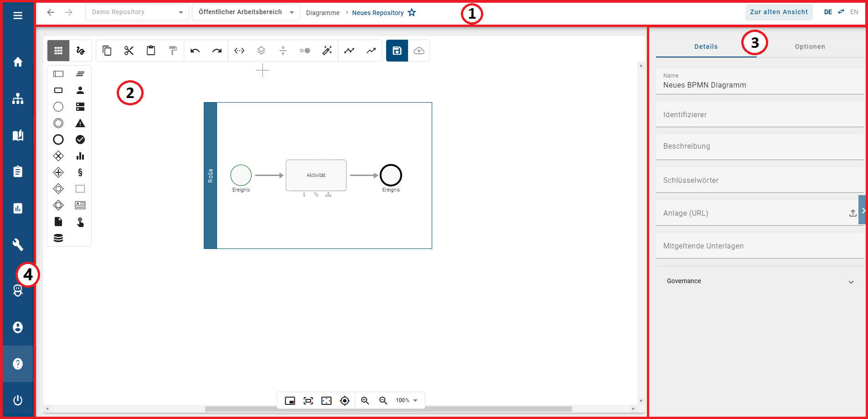This screenshot has height=419, width=868.
Task: Click the magic wand auto-layout icon
Action: (327, 51)
